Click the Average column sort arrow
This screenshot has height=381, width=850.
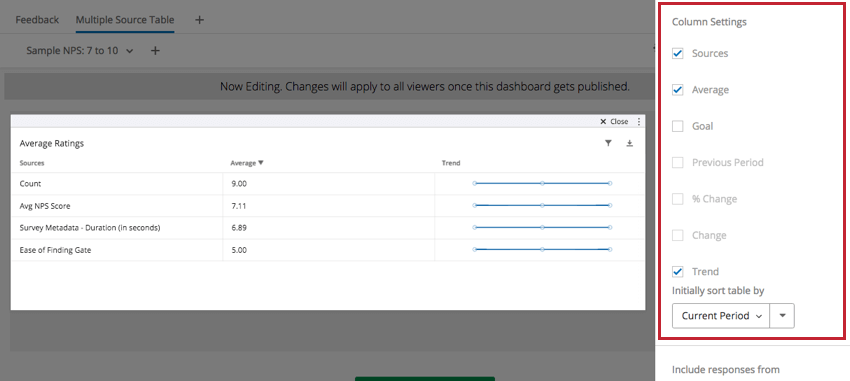click(x=261, y=163)
